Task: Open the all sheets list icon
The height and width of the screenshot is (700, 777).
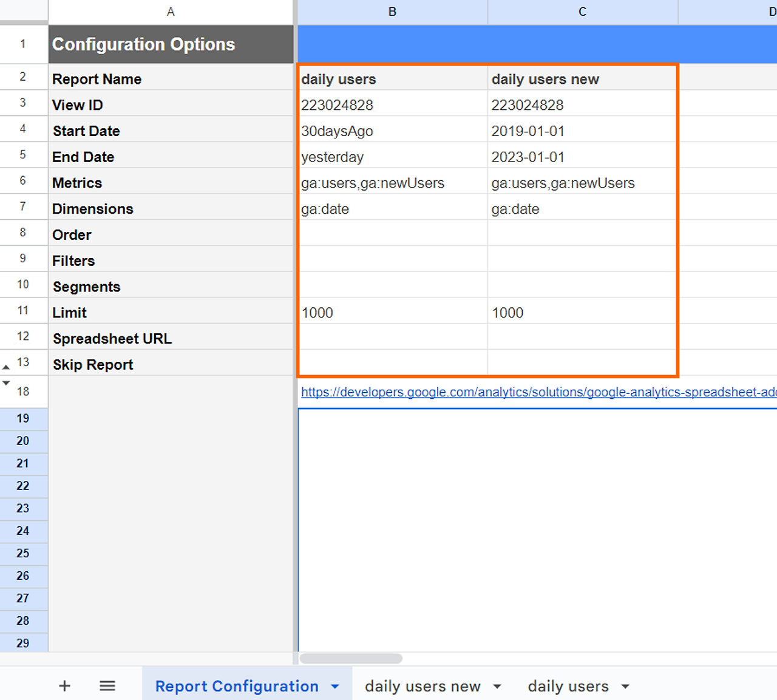Action: [107, 686]
